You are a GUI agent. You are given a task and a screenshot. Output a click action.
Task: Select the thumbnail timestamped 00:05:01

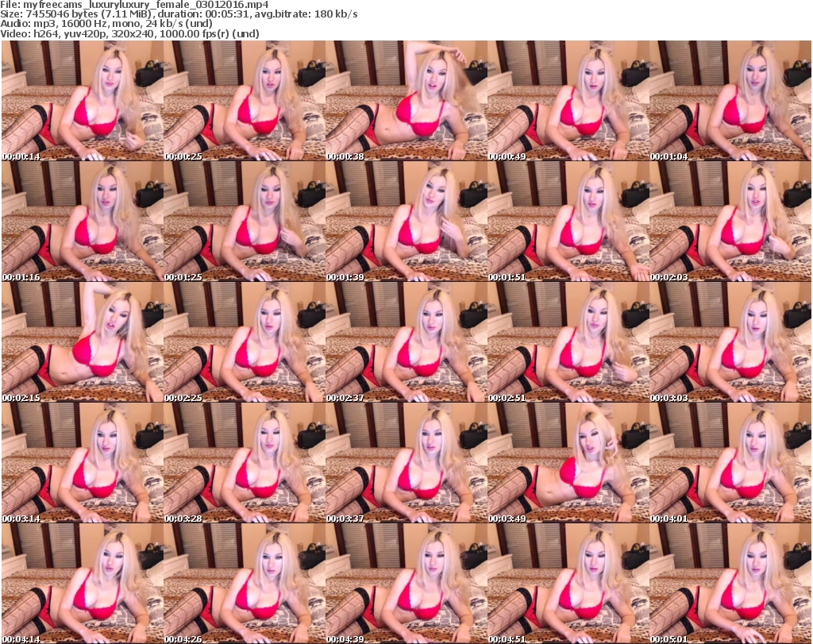coord(730,584)
